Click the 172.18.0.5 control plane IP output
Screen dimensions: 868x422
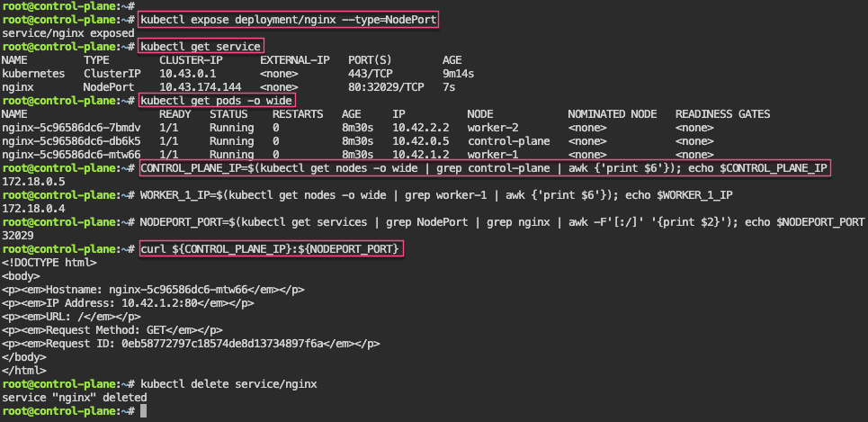point(31,182)
